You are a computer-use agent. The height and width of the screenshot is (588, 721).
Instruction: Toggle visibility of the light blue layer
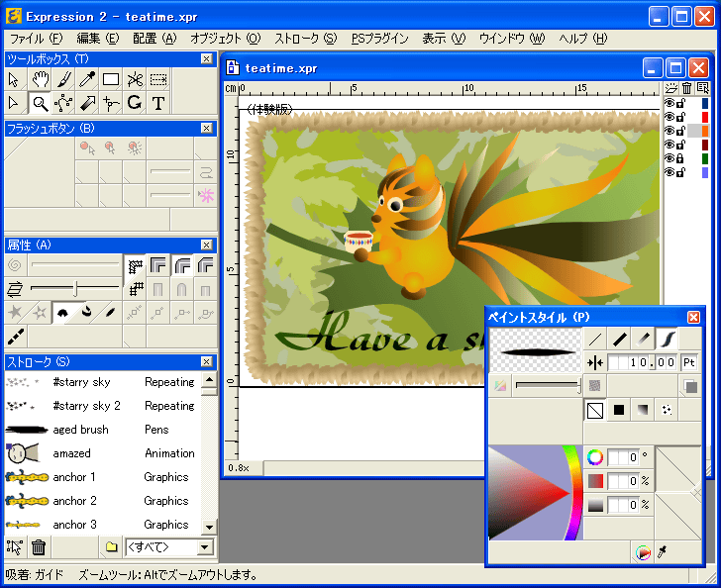point(669,172)
